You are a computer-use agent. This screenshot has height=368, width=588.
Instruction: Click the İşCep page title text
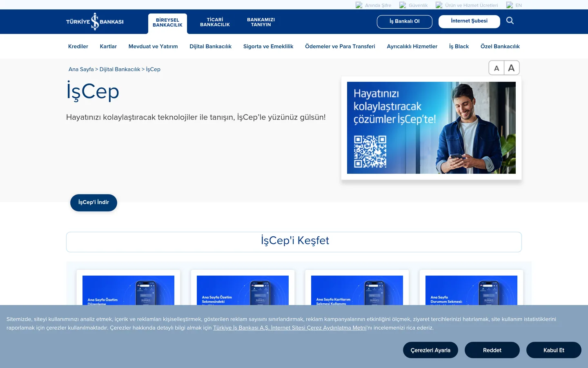[x=93, y=91]
